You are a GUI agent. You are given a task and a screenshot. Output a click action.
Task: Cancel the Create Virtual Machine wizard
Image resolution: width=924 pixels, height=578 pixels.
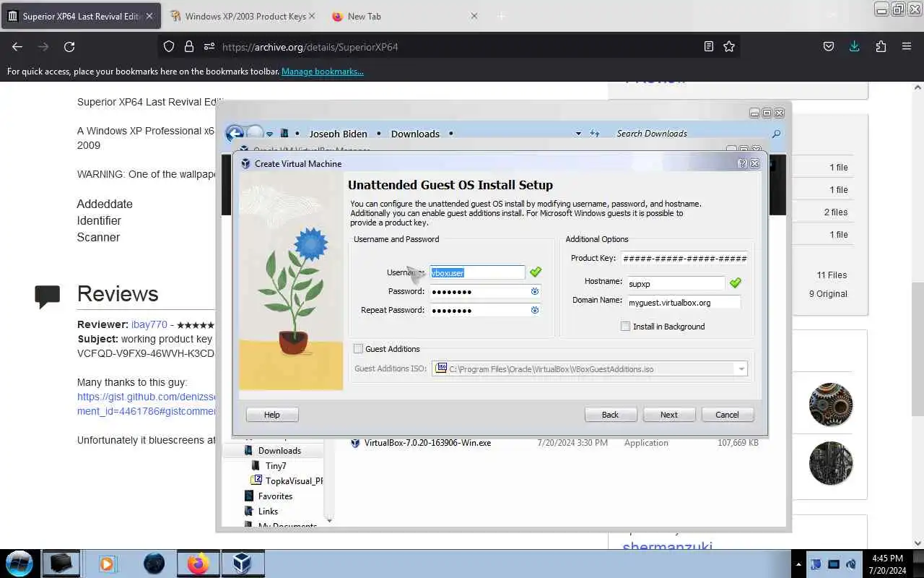pyautogui.click(x=727, y=415)
